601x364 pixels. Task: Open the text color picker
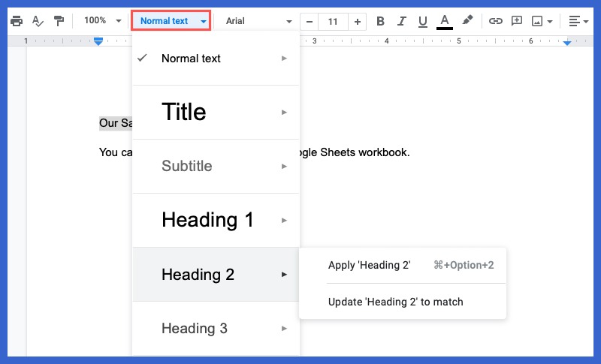click(445, 22)
